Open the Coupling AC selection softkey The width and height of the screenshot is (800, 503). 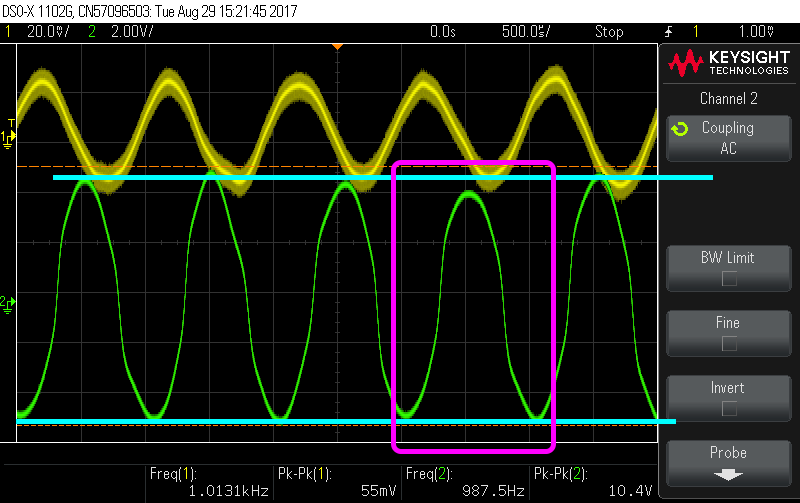pyautogui.click(x=728, y=138)
